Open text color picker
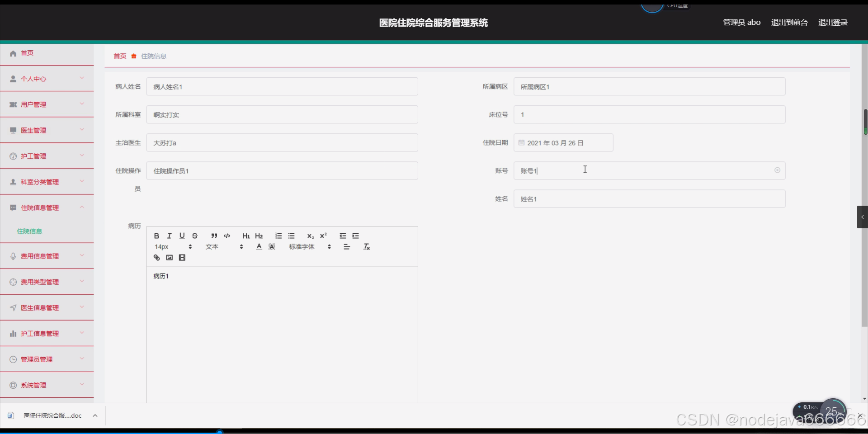The image size is (868, 434). 259,247
